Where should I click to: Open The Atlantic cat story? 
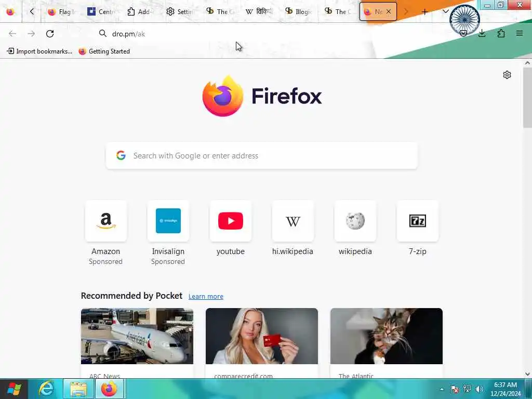387,343
